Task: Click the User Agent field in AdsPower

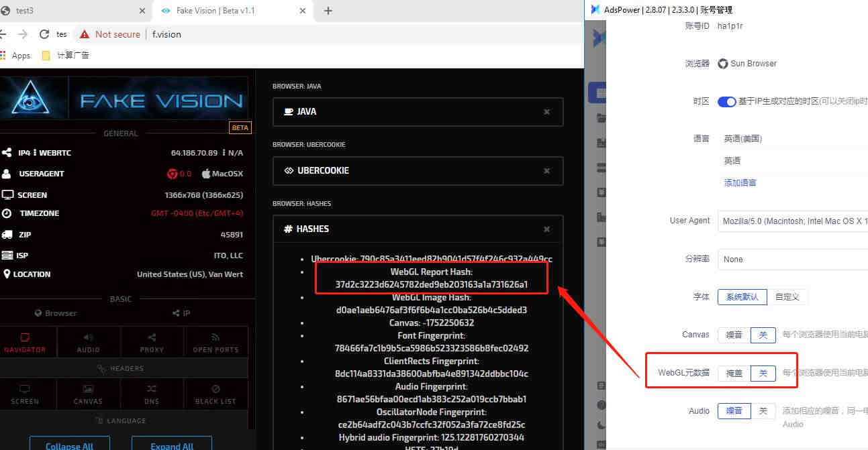Action: (793, 221)
